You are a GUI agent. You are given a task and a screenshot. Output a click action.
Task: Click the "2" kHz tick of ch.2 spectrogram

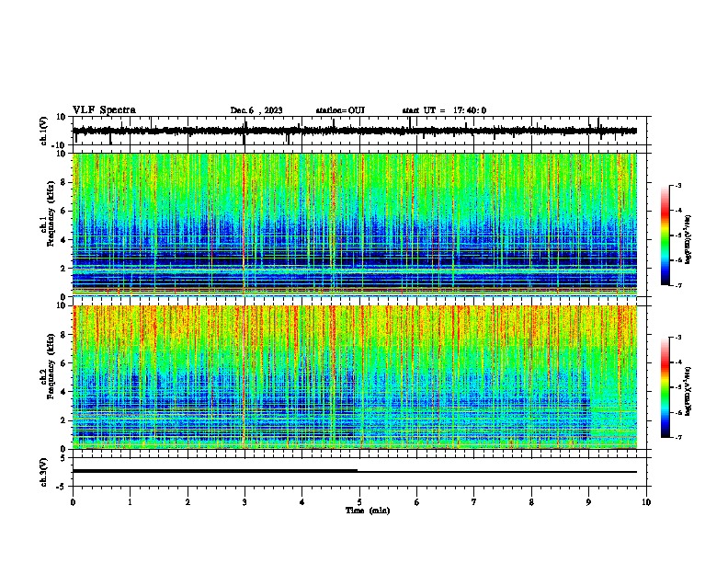63,420
